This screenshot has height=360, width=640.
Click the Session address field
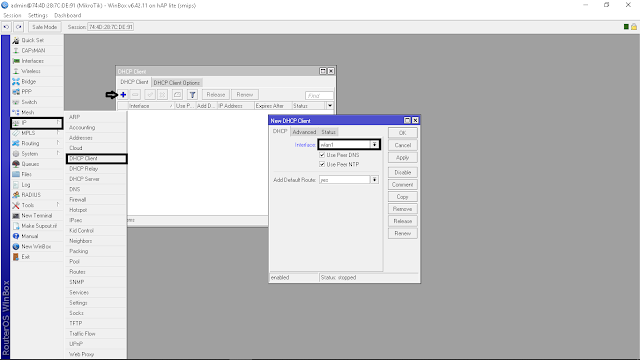(111, 27)
